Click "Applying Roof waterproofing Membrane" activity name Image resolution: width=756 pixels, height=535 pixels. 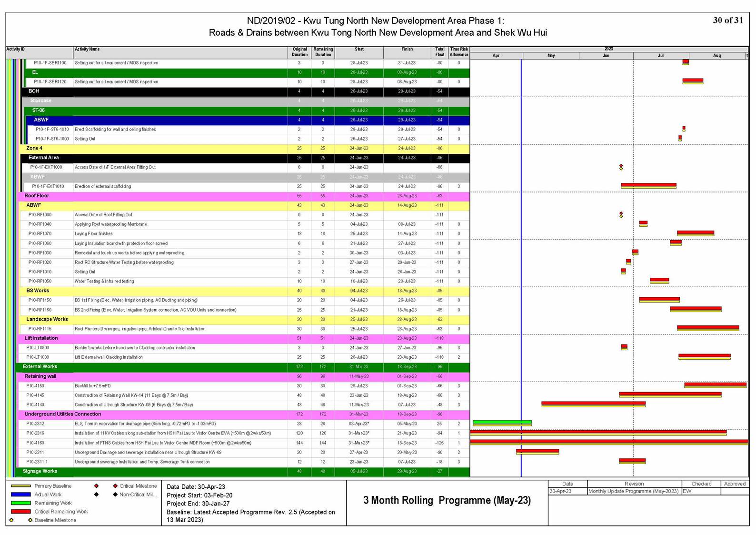(x=111, y=224)
